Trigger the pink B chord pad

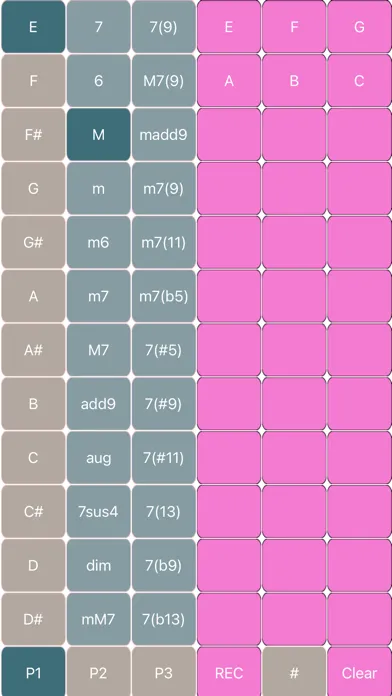tap(294, 81)
